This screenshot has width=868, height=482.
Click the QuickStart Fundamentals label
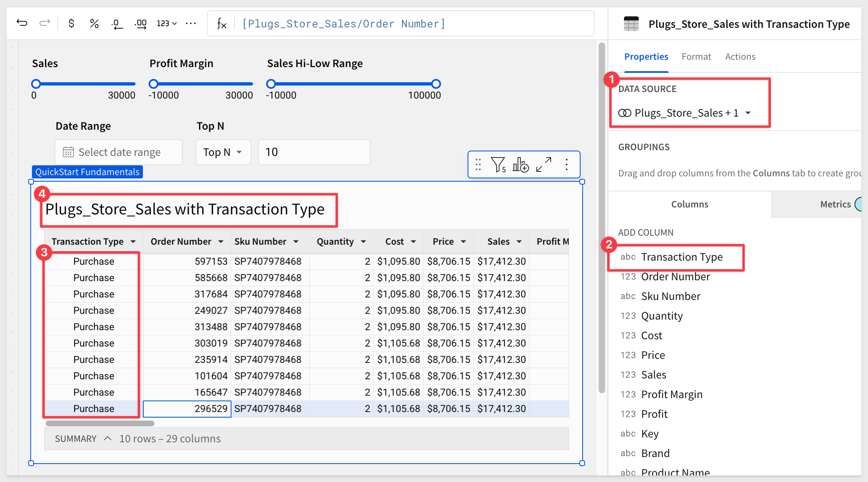point(87,172)
